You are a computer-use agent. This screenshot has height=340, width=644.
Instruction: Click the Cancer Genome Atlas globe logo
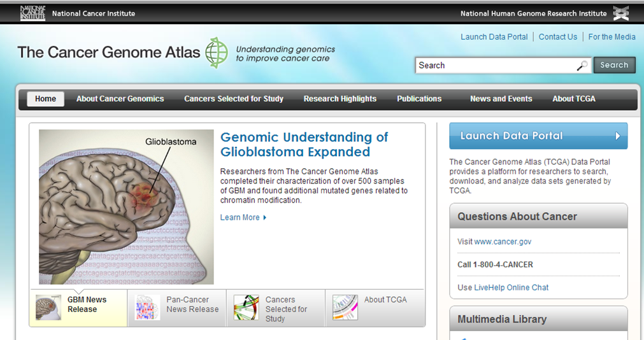click(217, 53)
